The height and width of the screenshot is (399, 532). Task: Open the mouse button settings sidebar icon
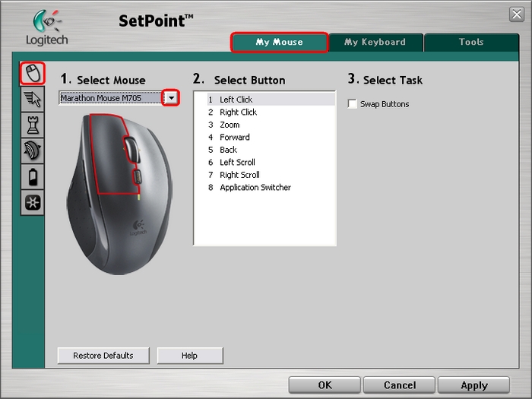[33, 73]
